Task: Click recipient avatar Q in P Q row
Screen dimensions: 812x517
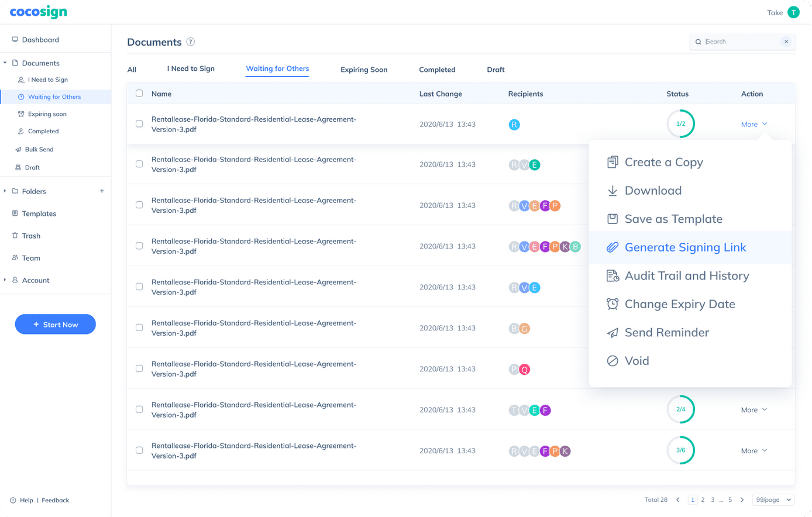Action: coord(525,370)
